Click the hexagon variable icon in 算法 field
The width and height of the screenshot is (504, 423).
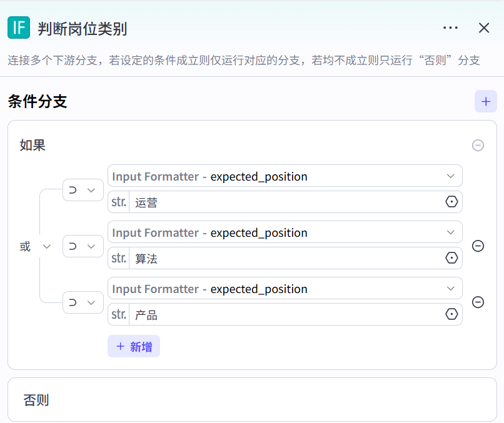click(451, 258)
